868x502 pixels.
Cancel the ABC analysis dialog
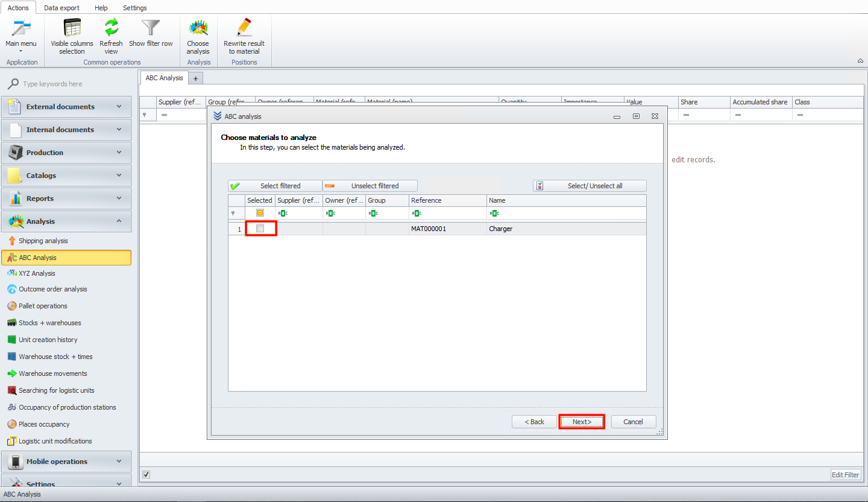634,422
